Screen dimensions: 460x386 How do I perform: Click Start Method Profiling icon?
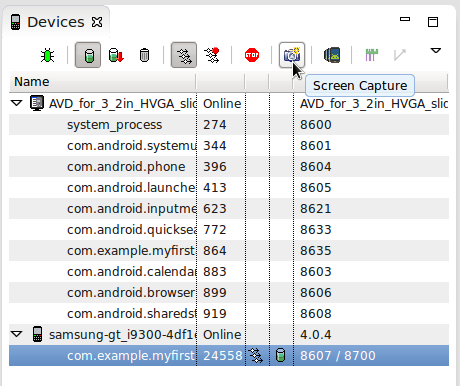click(x=212, y=55)
